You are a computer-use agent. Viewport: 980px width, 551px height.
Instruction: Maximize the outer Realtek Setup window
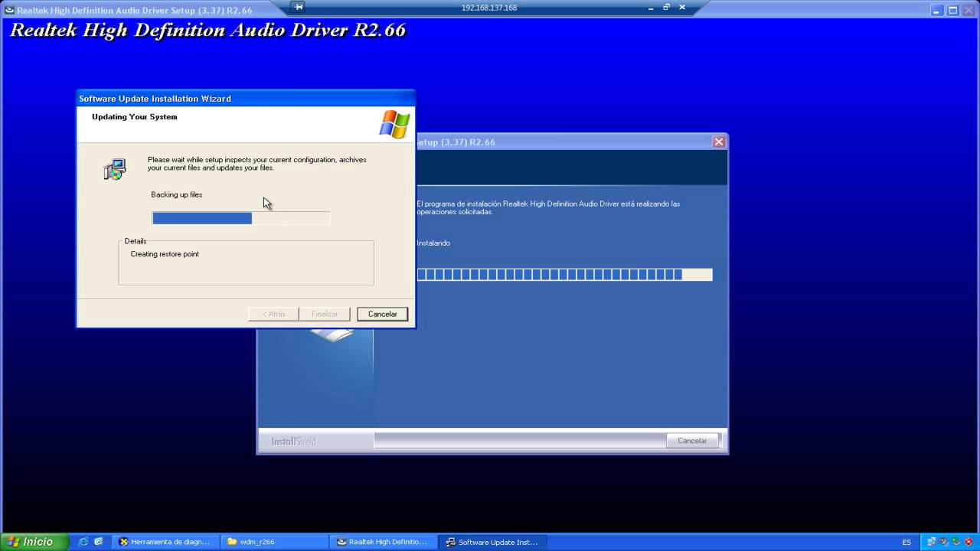(x=953, y=10)
